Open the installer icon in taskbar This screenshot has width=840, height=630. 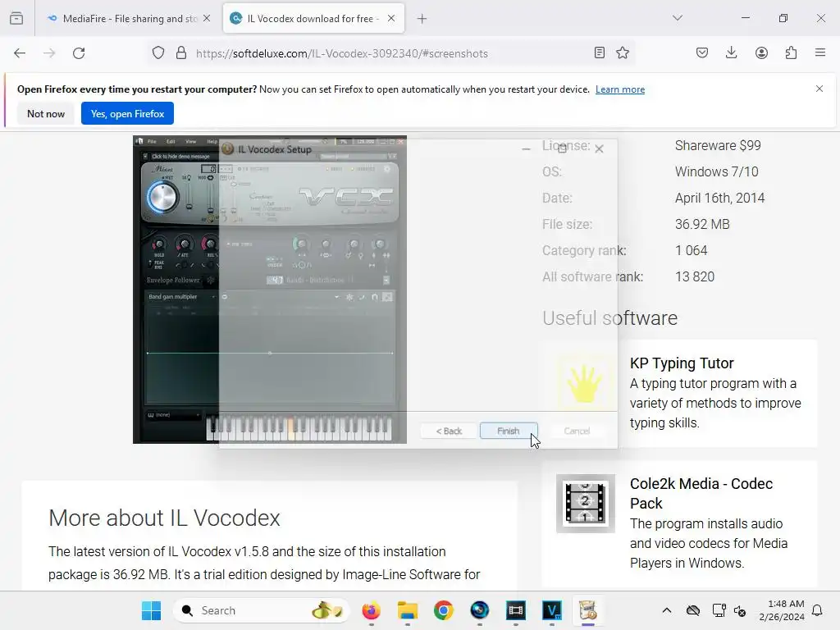pyautogui.click(x=587, y=610)
